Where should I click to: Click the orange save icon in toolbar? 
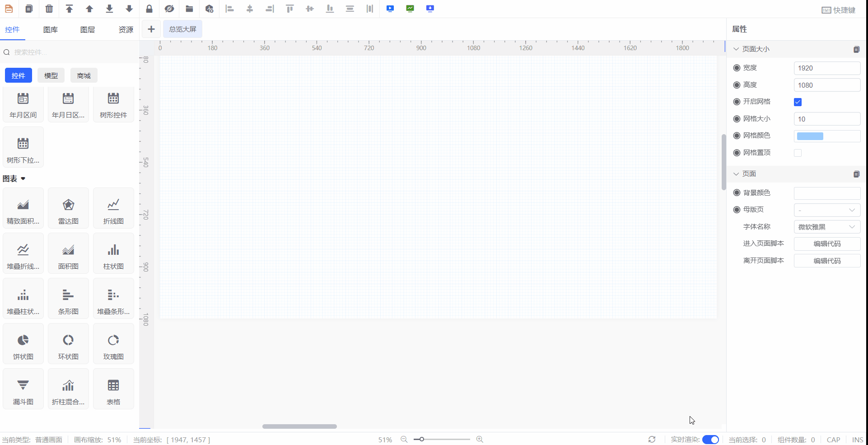(x=9, y=9)
